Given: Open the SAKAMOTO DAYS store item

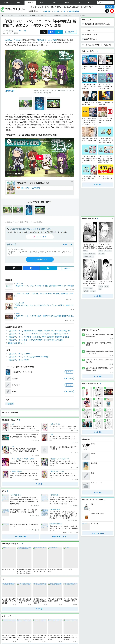Looking at the screenshot, I should 97,514.
